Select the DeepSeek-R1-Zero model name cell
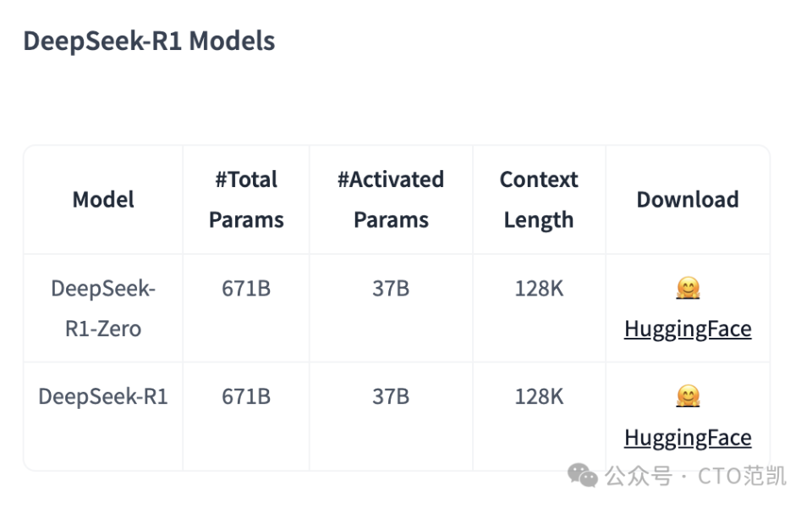Screen dimensions: 812x508 point(103,308)
